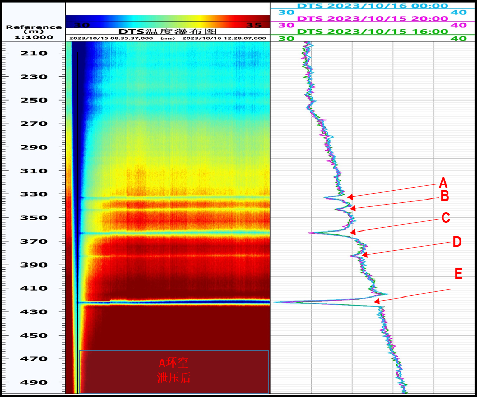
Task: Click the color bar maximum value 35
Action: pos(254,25)
